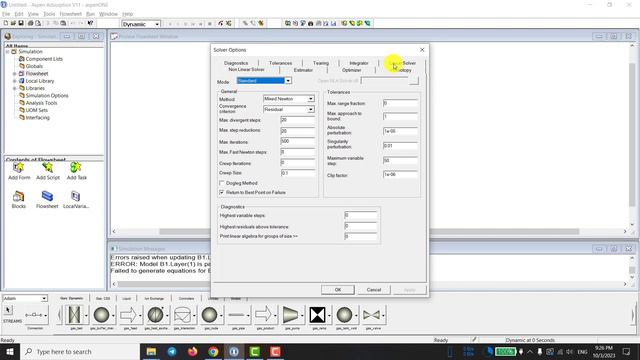This screenshot has height=360, width=640.
Task: Switch to the Optimizer tab
Action: click(x=351, y=70)
